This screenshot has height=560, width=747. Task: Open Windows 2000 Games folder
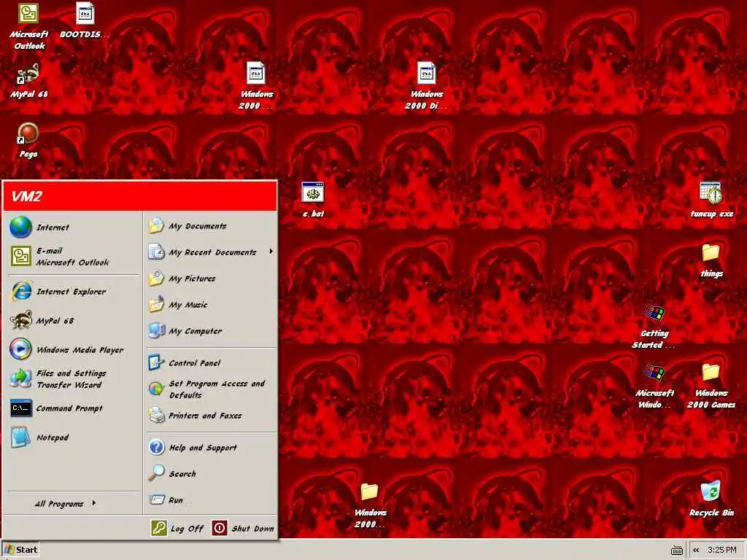pyautogui.click(x=711, y=386)
